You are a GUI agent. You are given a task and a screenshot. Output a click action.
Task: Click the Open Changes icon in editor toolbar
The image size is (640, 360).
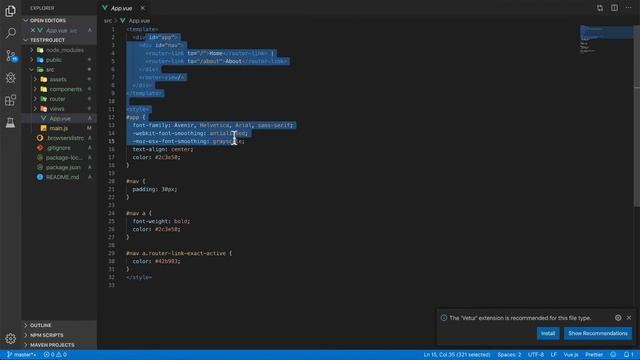[x=600, y=8]
